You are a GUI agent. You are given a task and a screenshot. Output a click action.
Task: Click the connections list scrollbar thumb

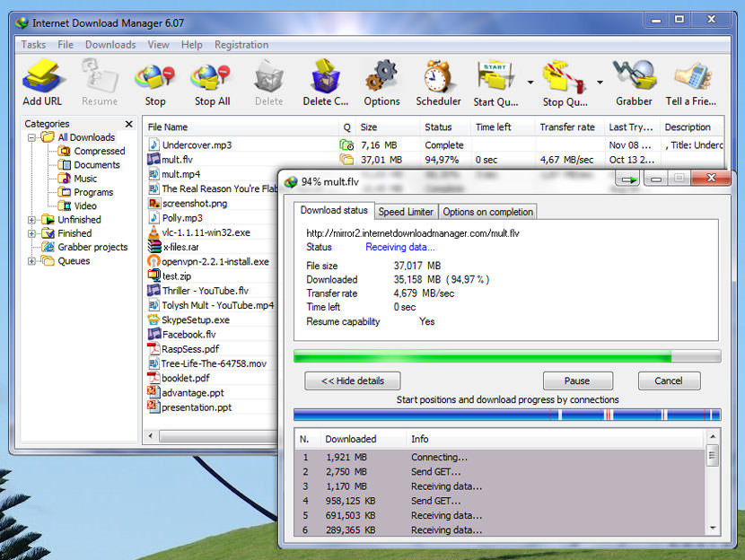click(x=712, y=456)
